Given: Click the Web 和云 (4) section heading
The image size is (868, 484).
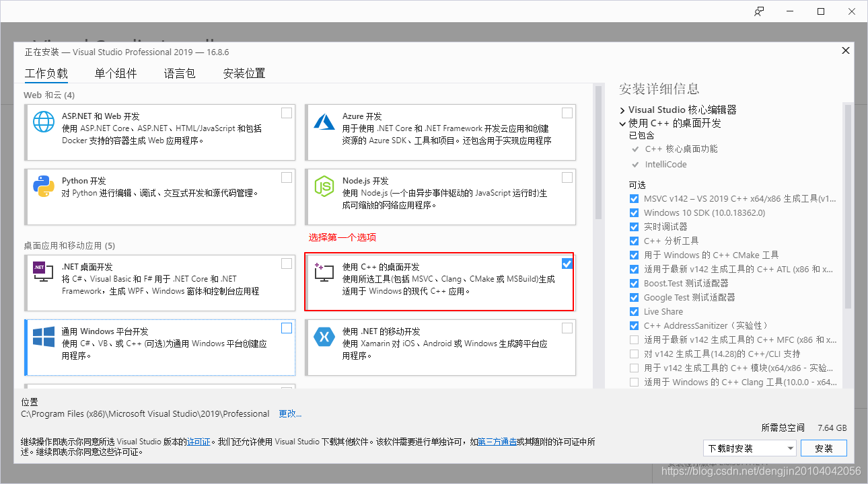Looking at the screenshot, I should [49, 95].
